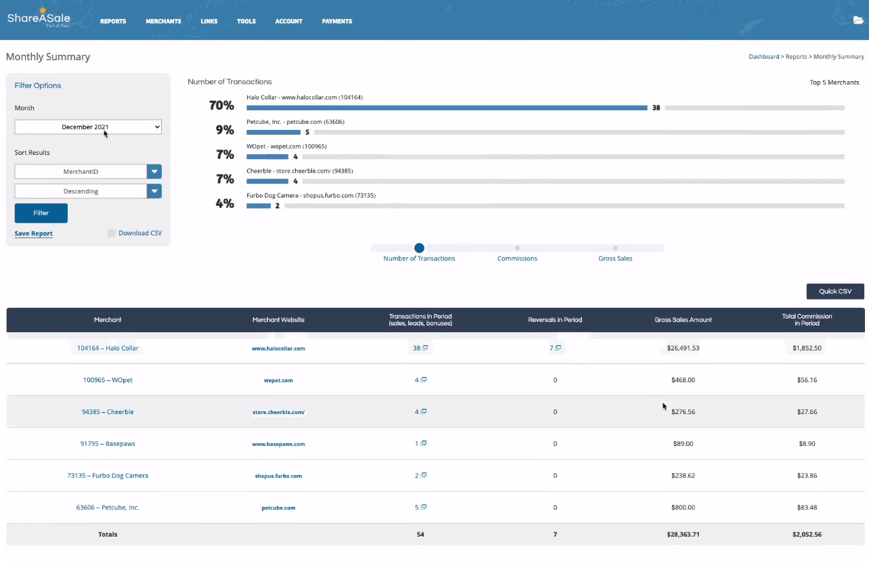Image resolution: width=869 pixels, height=588 pixels.
Task: Visit shopus.furbo.com website link
Action: pos(278,476)
